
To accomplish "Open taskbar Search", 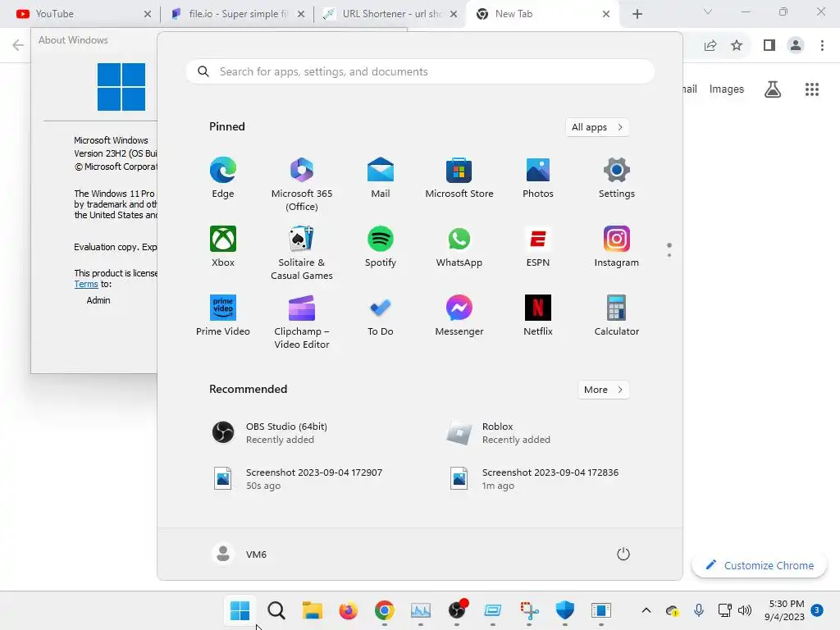I will pyautogui.click(x=276, y=610).
